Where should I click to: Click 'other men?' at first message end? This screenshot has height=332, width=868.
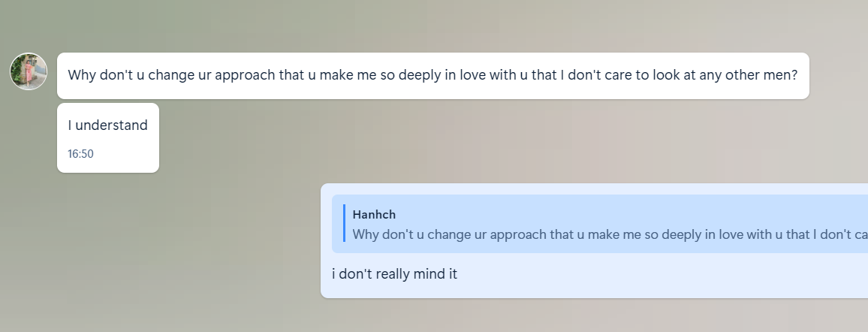pos(761,74)
